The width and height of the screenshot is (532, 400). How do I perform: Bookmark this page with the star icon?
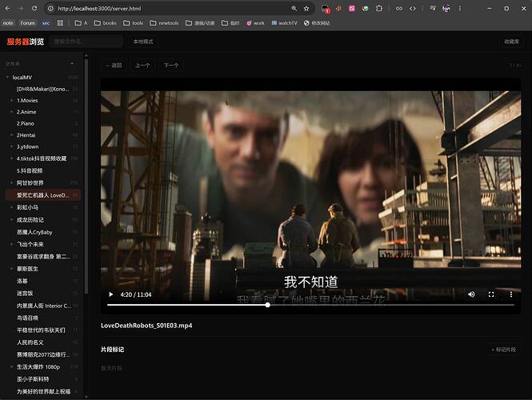(306, 9)
